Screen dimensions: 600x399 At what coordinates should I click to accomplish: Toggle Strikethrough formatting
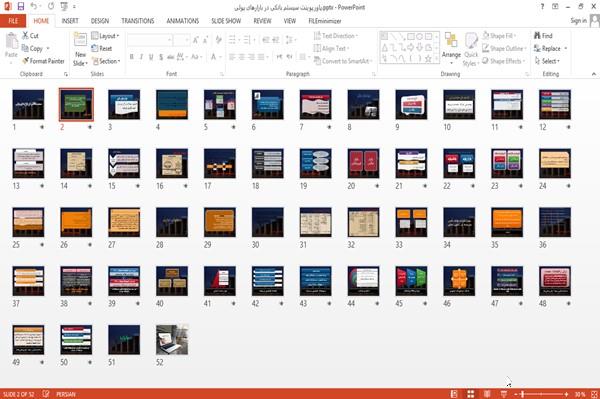click(x=171, y=57)
